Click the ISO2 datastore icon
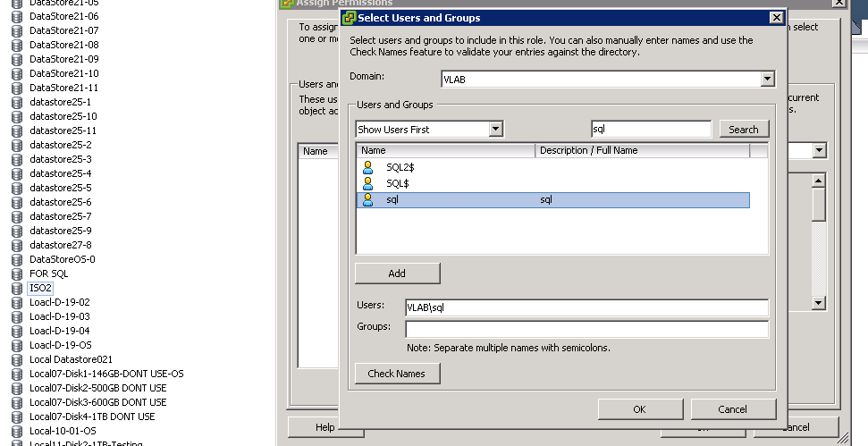Image resolution: width=868 pixels, height=446 pixels. (17, 289)
